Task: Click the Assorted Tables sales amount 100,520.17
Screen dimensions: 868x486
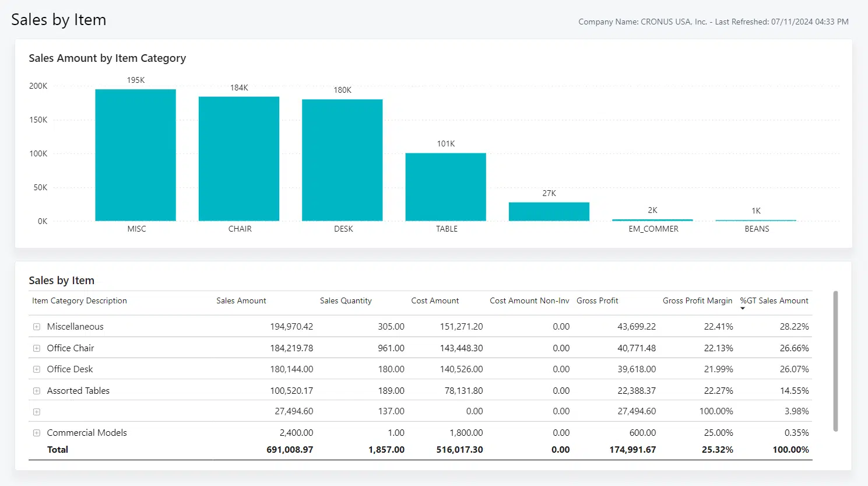Action: pos(291,391)
